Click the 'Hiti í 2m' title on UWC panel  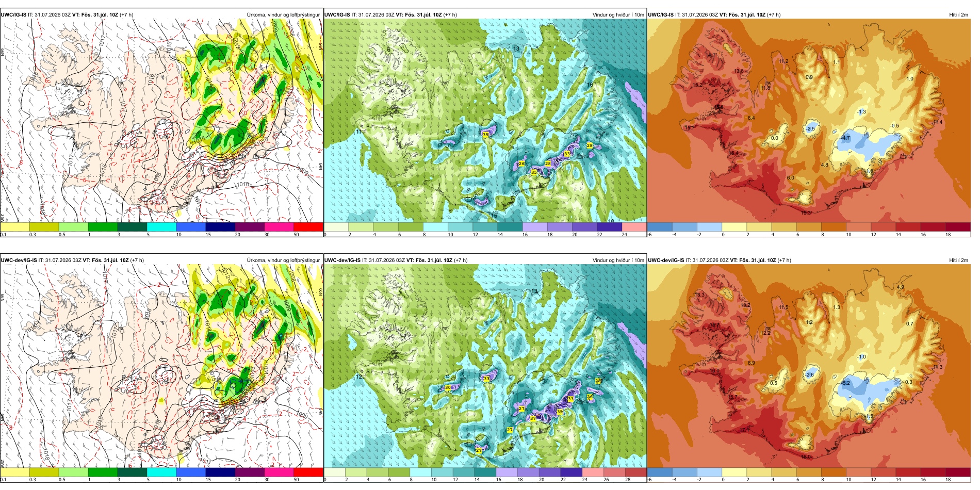[x=958, y=15]
